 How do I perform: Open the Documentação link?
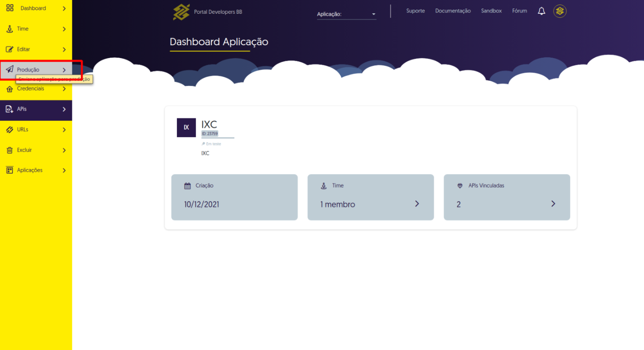[453, 11]
